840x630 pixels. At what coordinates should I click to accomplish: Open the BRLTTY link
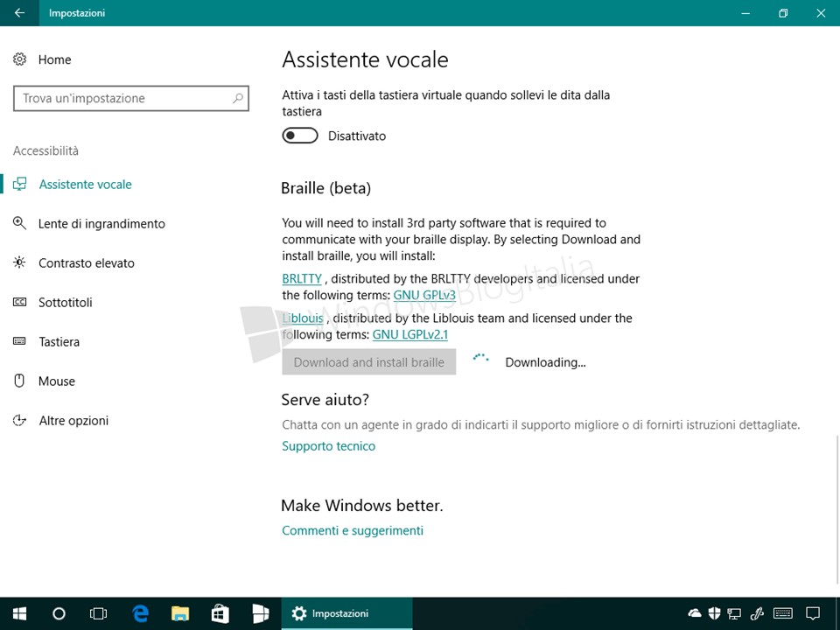[x=302, y=278]
